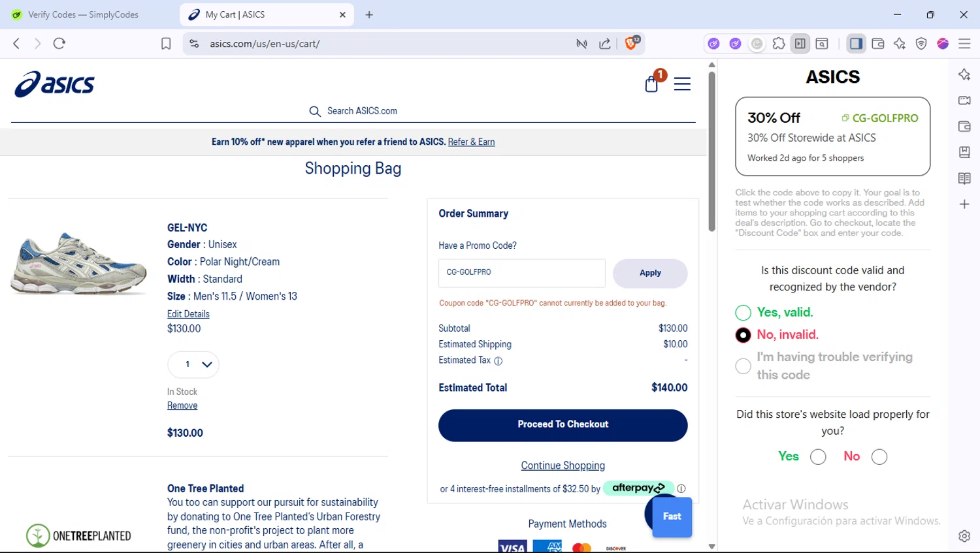
Task: Open the Brave VPN shield icon
Action: (921, 44)
